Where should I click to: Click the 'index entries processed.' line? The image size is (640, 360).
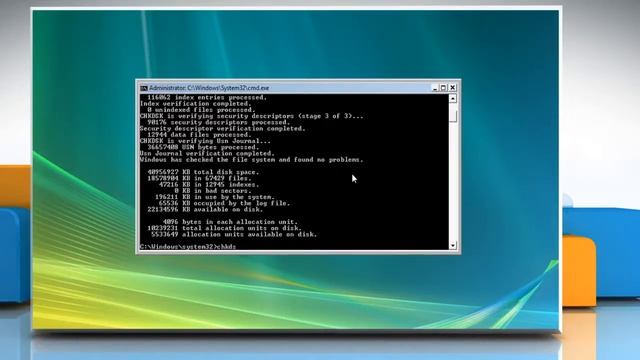pyautogui.click(x=207, y=98)
